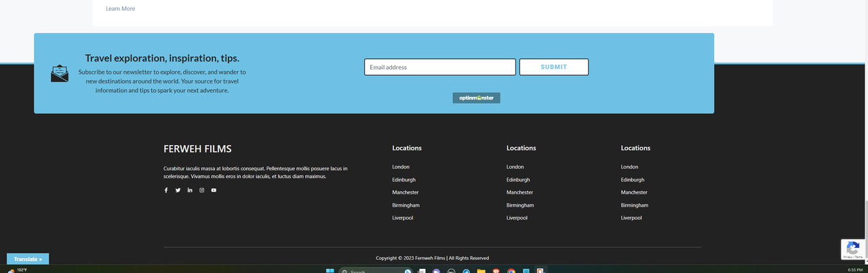Open Telegram from the taskbar
868x273 pixels.
pyautogui.click(x=467, y=271)
